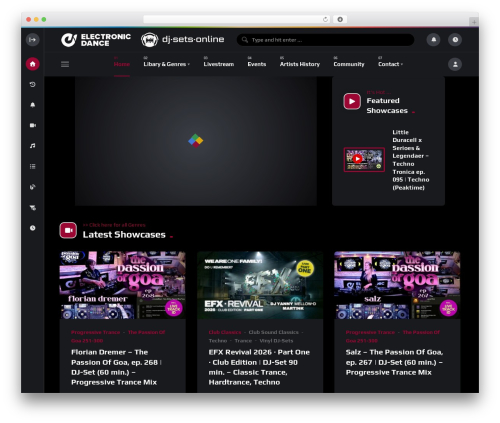Open the Featured Showcases heading
This screenshot has height=423, width=500.
tap(387, 105)
